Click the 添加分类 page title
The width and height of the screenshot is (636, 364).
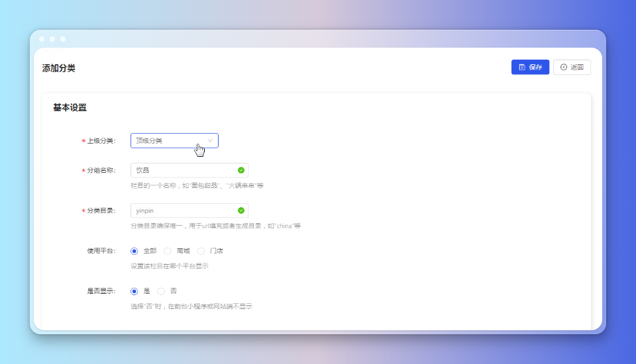tap(59, 68)
